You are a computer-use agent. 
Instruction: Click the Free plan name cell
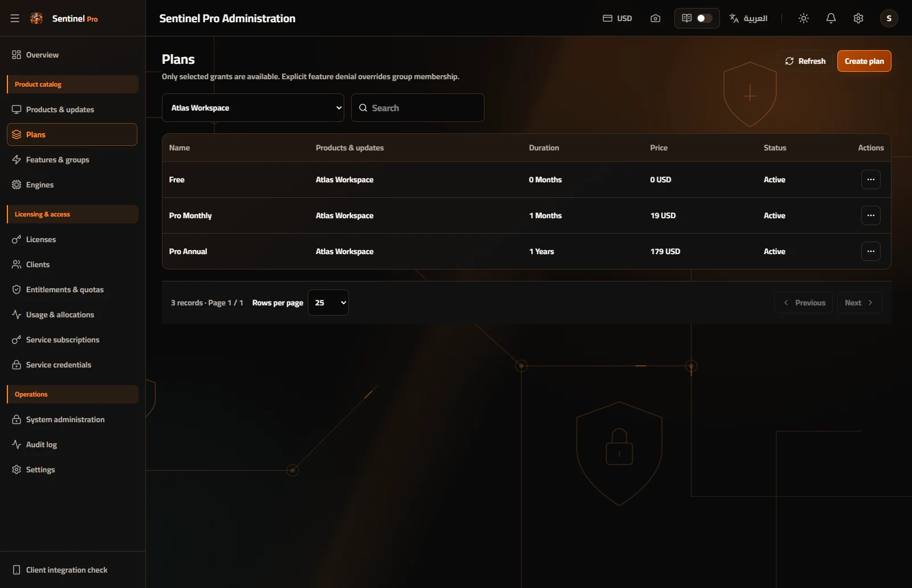pos(177,179)
